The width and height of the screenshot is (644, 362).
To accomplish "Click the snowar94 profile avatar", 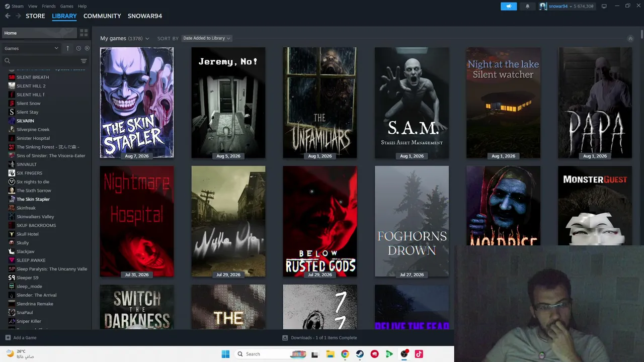I will (543, 6).
